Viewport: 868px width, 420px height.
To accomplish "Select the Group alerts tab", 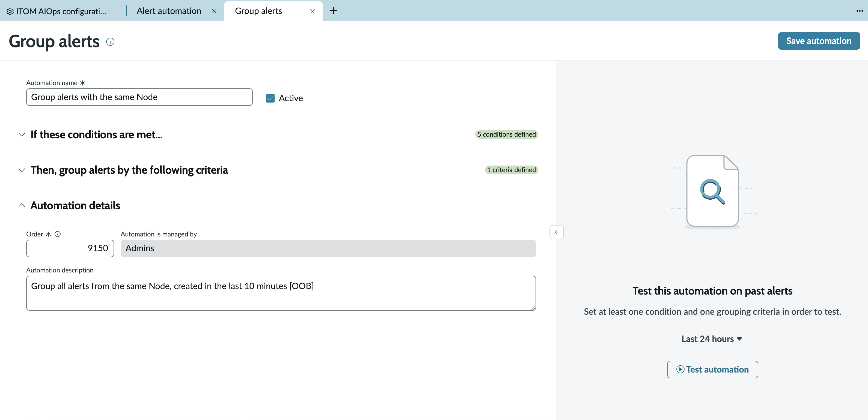I will [x=258, y=11].
